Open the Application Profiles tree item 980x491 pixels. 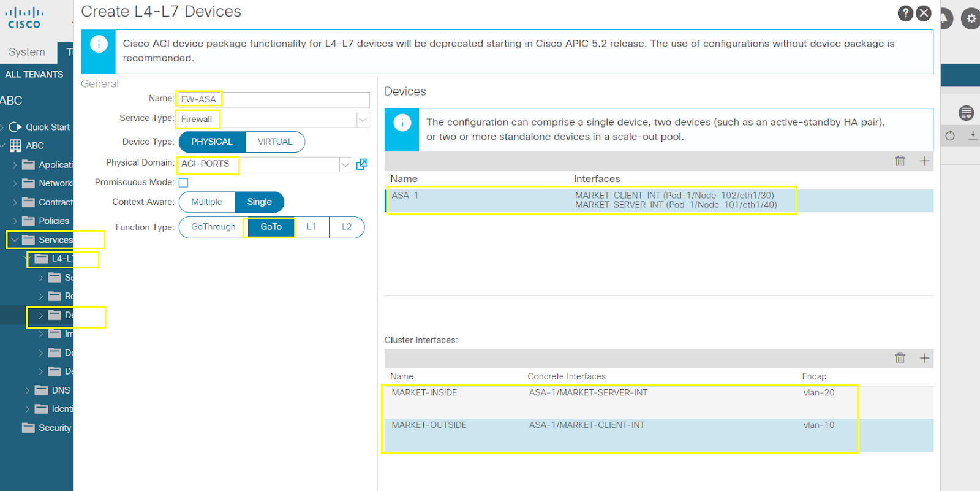56,164
